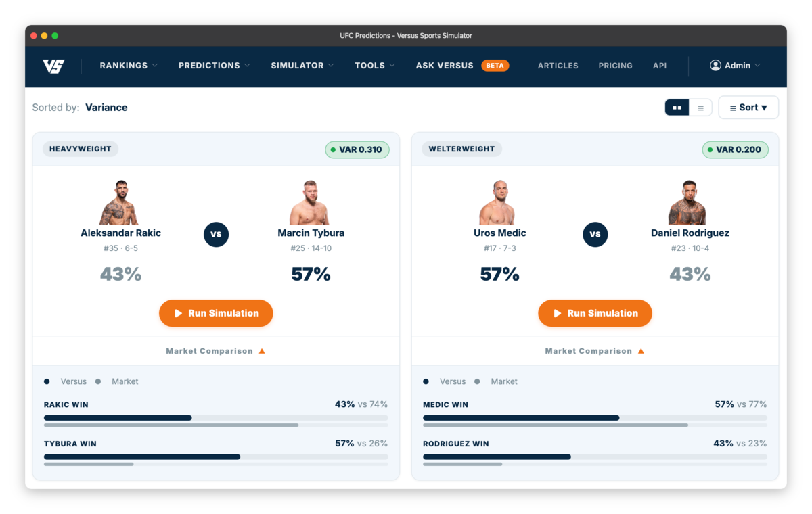Click the 43% vs 23% comparison value

740,444
